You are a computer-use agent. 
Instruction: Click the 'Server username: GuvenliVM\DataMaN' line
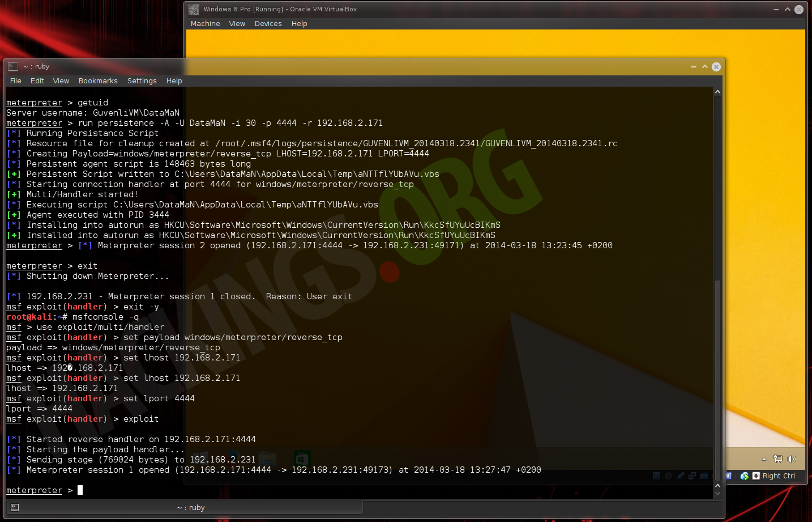93,113
